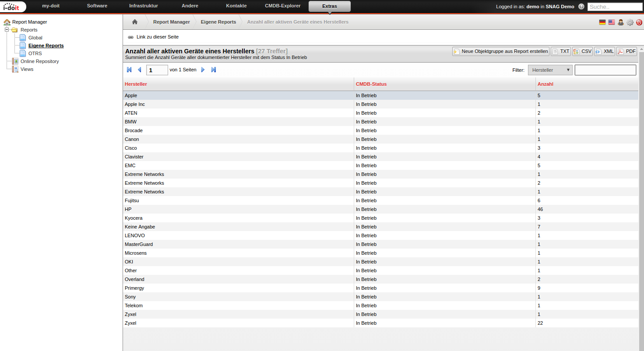Switch language with the German flag
Viewport: 644px width, 351px height.
[x=602, y=22]
